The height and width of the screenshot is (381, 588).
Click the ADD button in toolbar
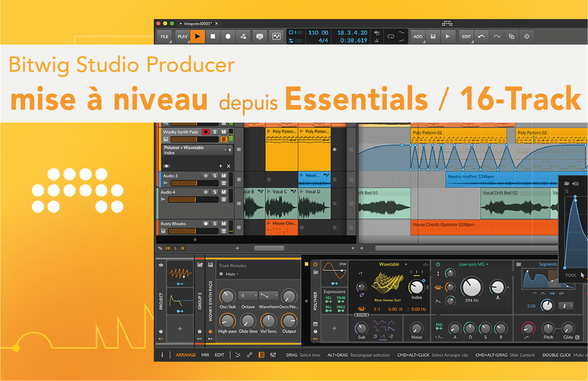pos(417,36)
